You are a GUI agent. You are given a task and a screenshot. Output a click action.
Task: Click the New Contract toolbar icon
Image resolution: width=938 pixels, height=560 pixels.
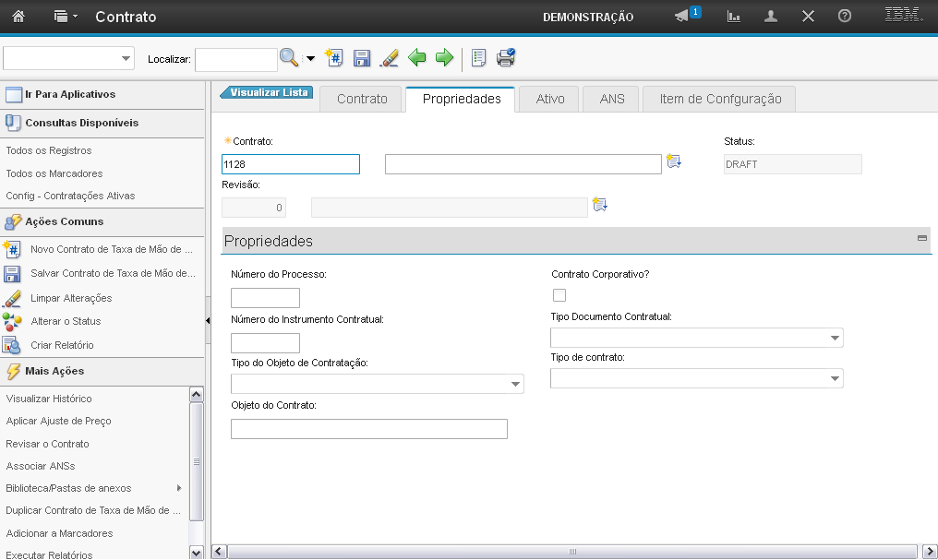click(x=335, y=58)
